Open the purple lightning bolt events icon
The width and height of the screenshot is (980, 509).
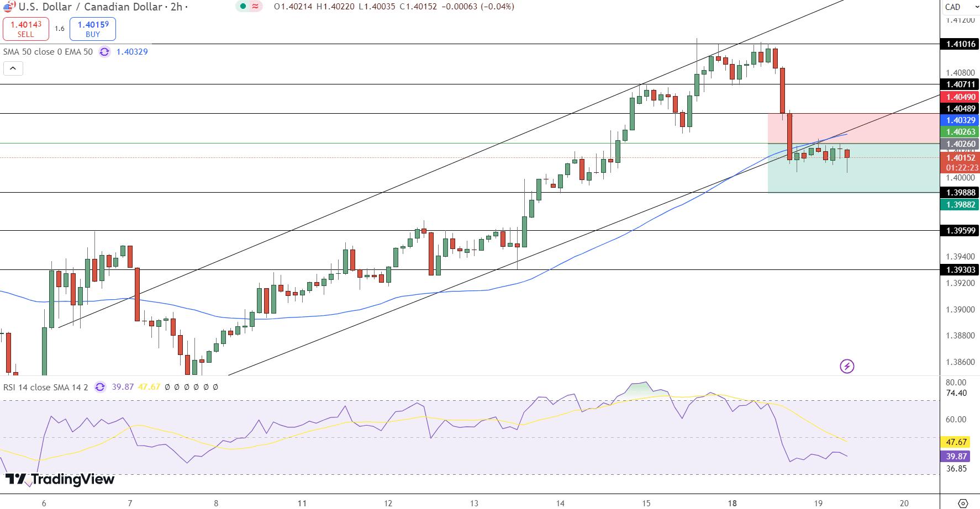point(847,366)
